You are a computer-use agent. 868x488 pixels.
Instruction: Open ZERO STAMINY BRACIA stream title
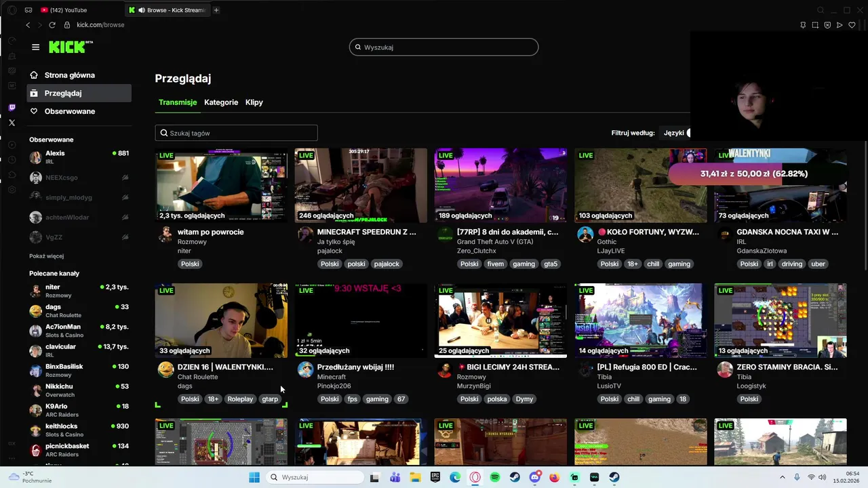tap(787, 367)
